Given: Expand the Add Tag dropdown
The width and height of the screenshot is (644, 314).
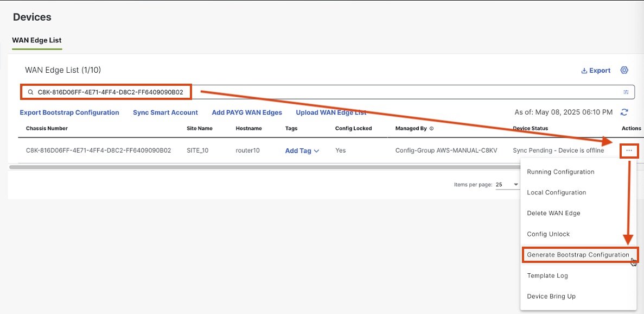Looking at the screenshot, I should click(302, 151).
